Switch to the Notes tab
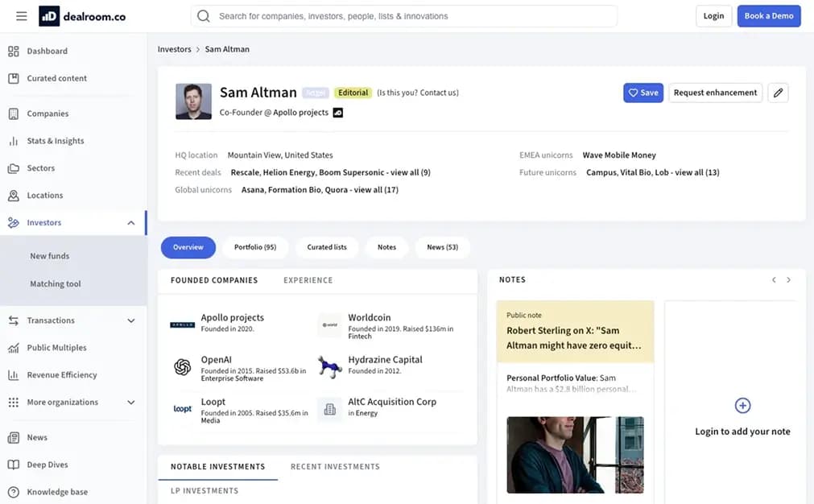This screenshot has width=814, height=504. click(x=386, y=248)
